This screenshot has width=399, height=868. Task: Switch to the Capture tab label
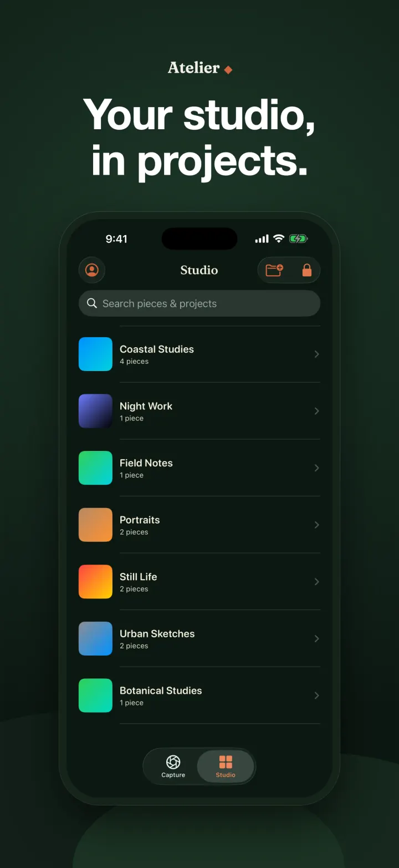[x=173, y=775]
